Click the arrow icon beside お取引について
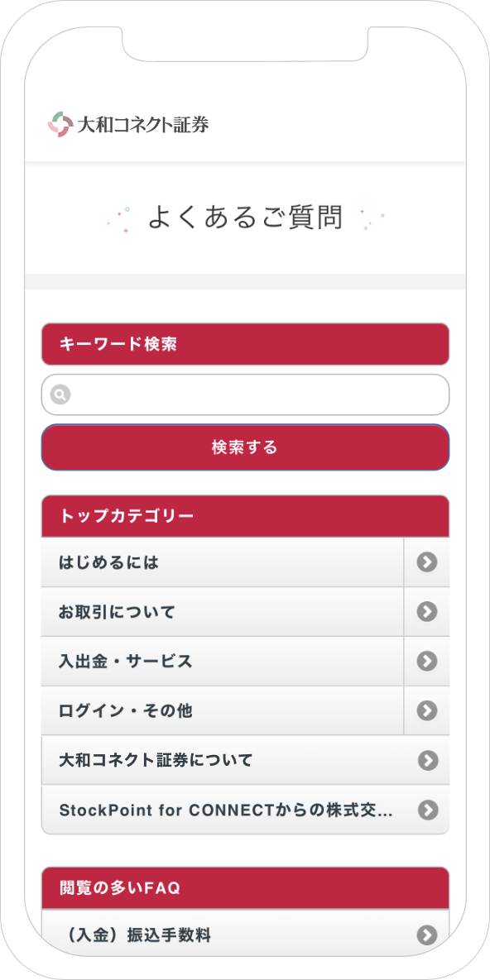The width and height of the screenshot is (490, 980). [427, 612]
